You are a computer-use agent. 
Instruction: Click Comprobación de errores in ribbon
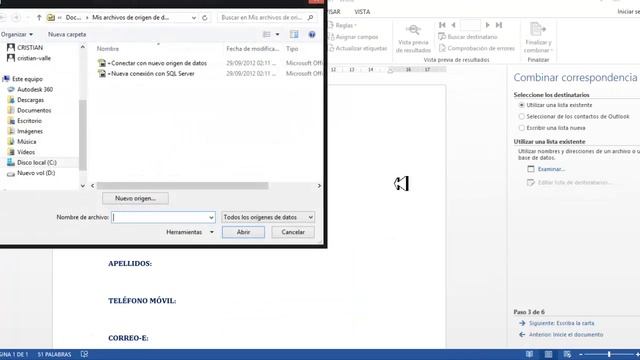(476, 48)
